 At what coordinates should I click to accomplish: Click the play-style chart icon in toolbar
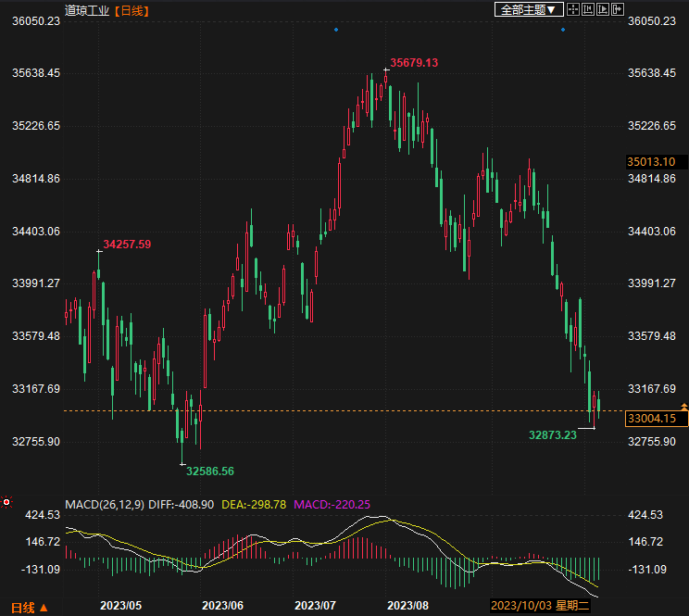(x=604, y=9)
